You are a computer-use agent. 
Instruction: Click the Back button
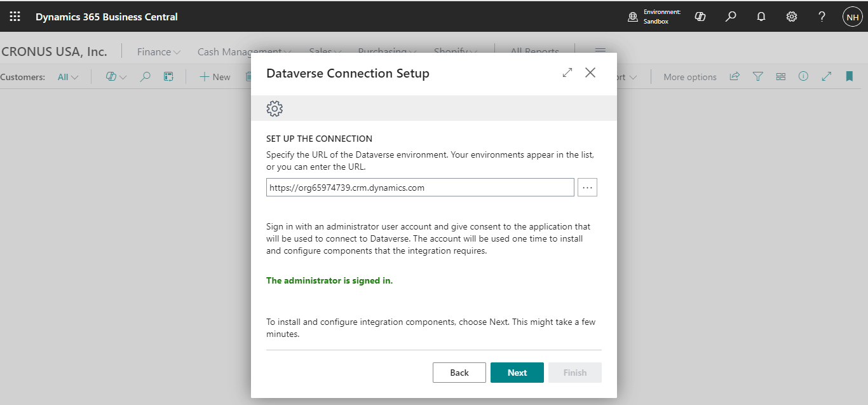tap(459, 373)
